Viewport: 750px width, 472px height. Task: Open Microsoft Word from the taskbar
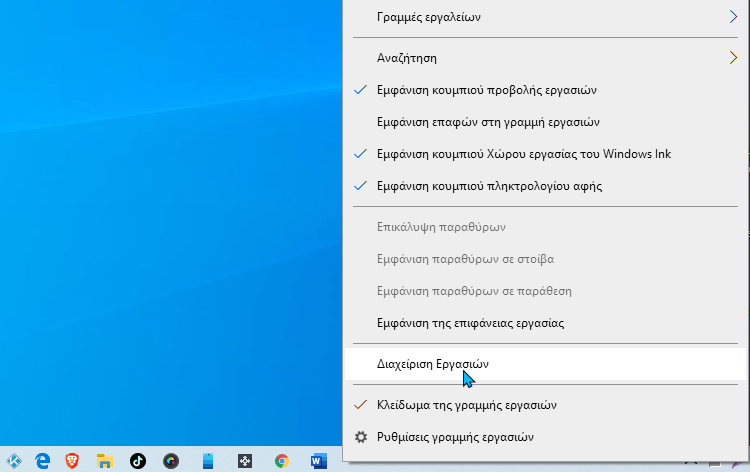(319, 461)
